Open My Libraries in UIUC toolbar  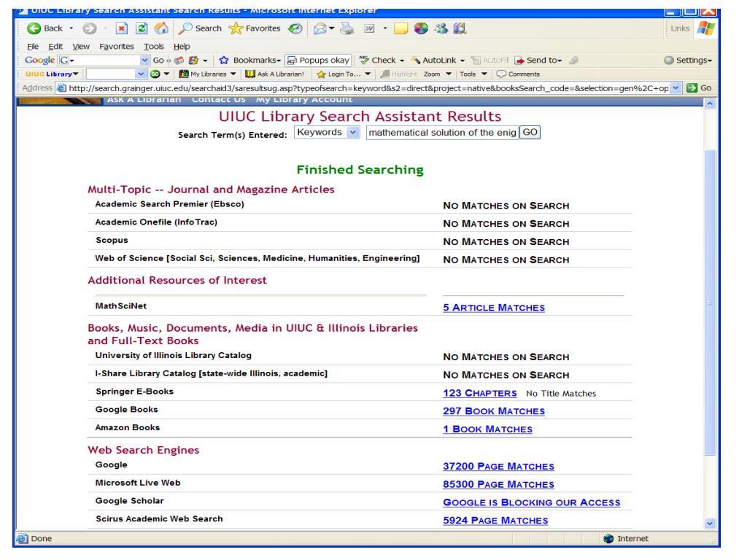point(207,74)
